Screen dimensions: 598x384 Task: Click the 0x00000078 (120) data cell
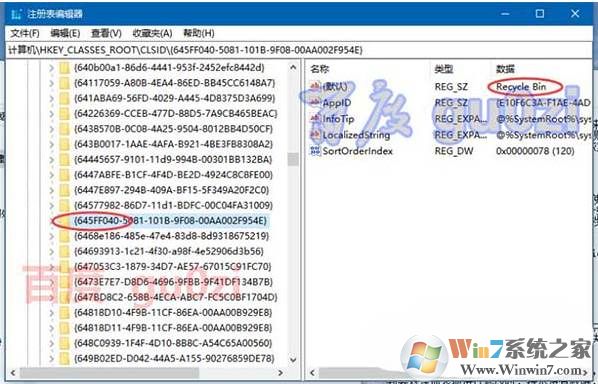click(x=535, y=151)
